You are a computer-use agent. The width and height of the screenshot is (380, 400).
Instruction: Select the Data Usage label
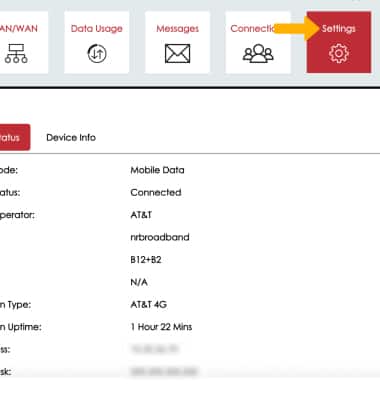97,29
